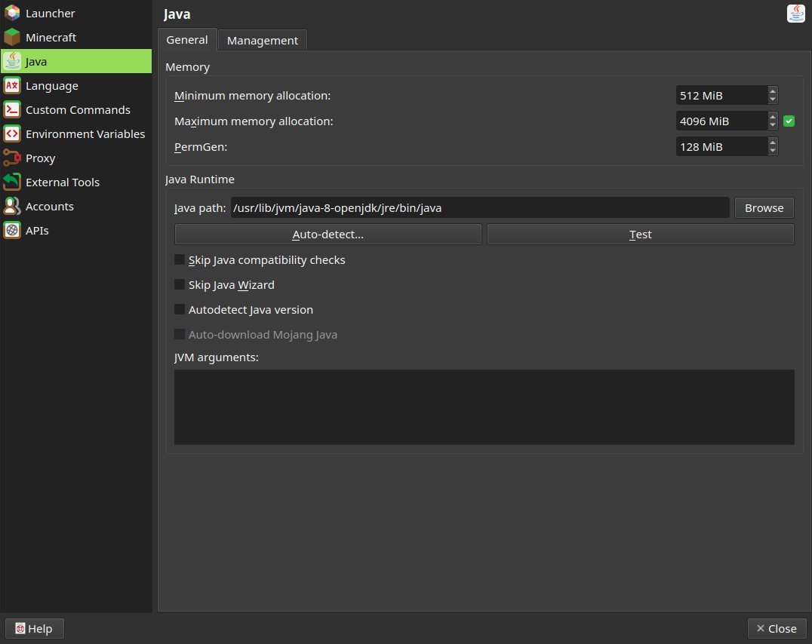The width and height of the screenshot is (812, 644).
Task: Decrease minimum memory allocation with down arrow
Action: tap(773, 100)
